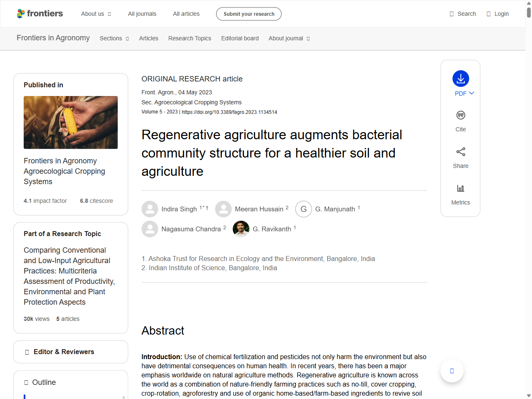Viewport: 532px width, 399px height.
Task: Switch to the Articles tab
Action: (148, 38)
